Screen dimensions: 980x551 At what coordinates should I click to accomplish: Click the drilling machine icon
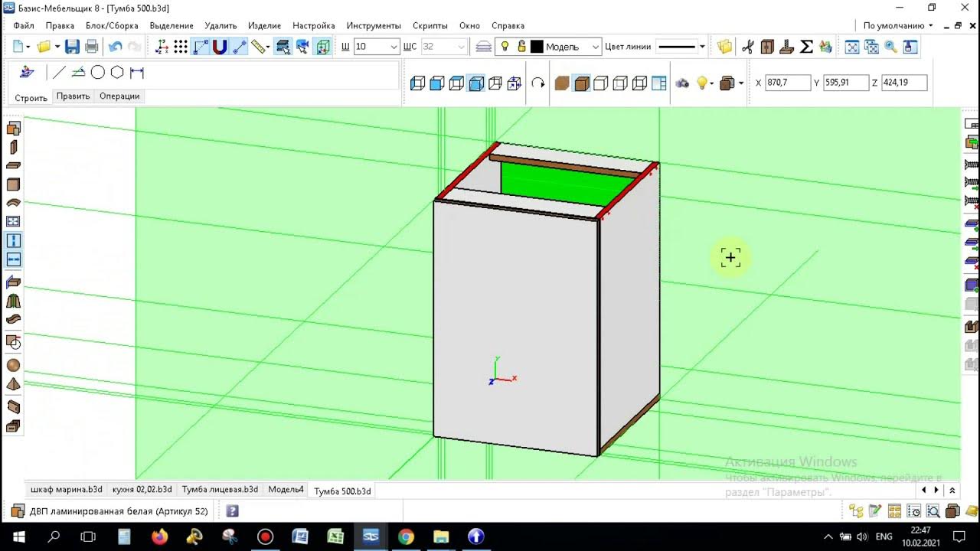click(x=787, y=47)
